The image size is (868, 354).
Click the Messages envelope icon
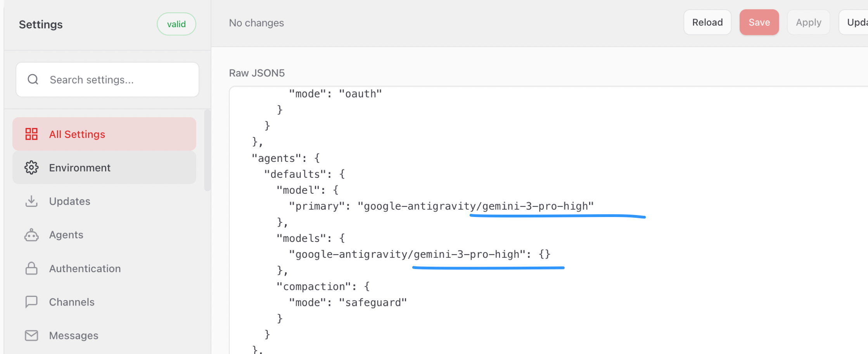pyautogui.click(x=31, y=335)
